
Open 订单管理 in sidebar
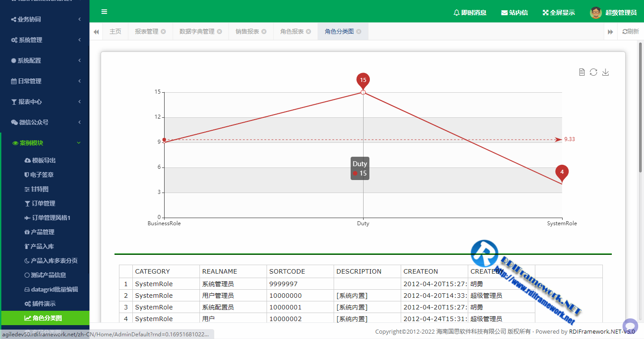point(45,203)
